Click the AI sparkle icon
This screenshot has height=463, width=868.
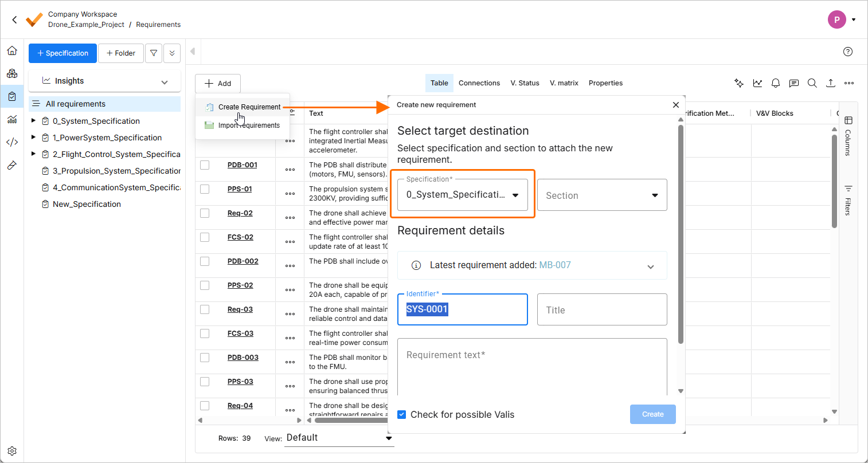click(739, 83)
